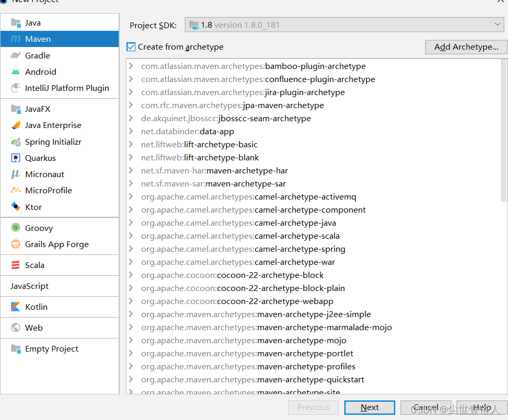The image size is (508, 420).
Task: Click the Web globe icon
Action: [x=16, y=328]
